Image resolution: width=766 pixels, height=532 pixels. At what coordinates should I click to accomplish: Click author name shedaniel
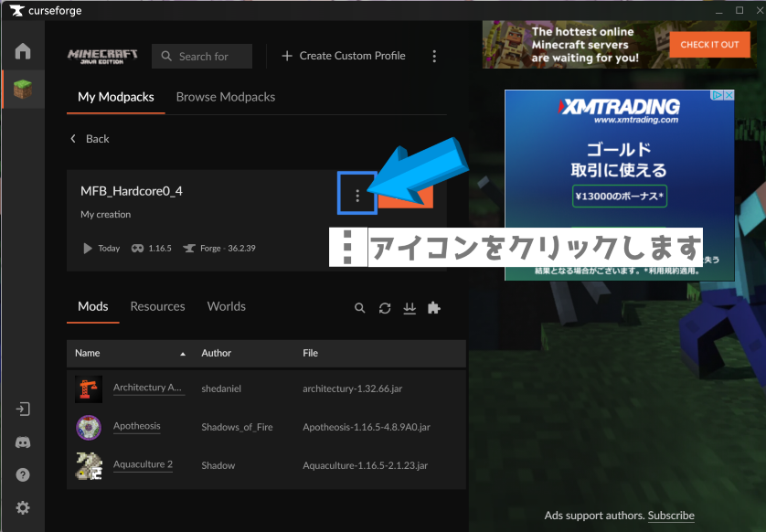tap(221, 388)
